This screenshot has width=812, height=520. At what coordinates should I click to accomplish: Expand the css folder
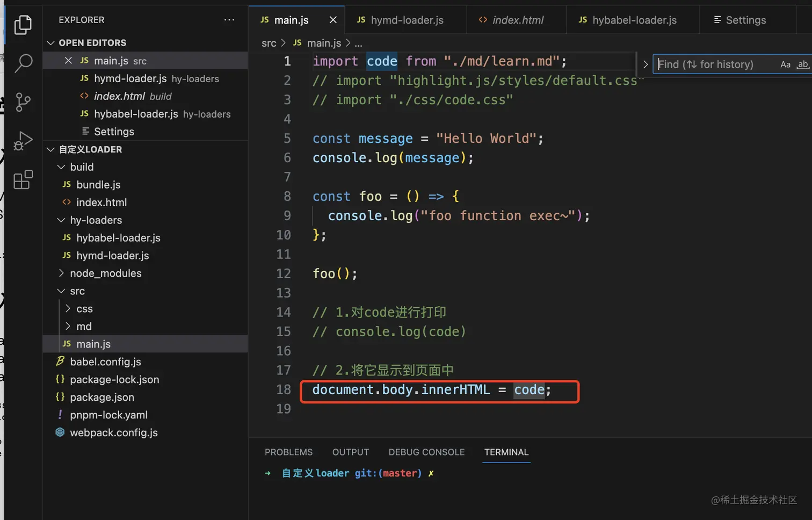(68, 309)
